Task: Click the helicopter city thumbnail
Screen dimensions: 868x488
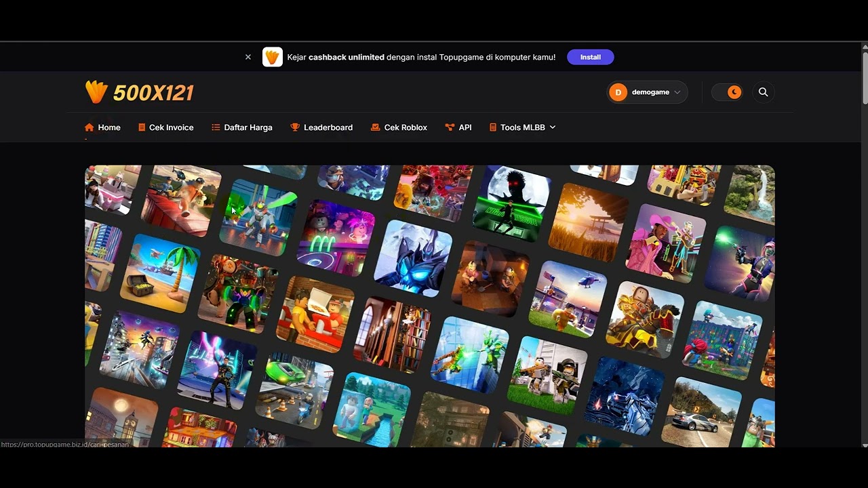Action: [568, 299]
